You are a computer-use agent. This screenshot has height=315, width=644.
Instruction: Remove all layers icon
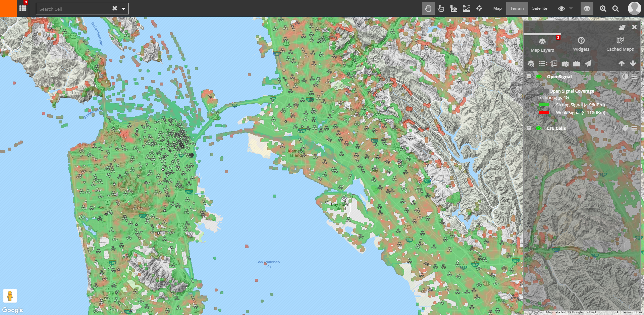point(531,63)
